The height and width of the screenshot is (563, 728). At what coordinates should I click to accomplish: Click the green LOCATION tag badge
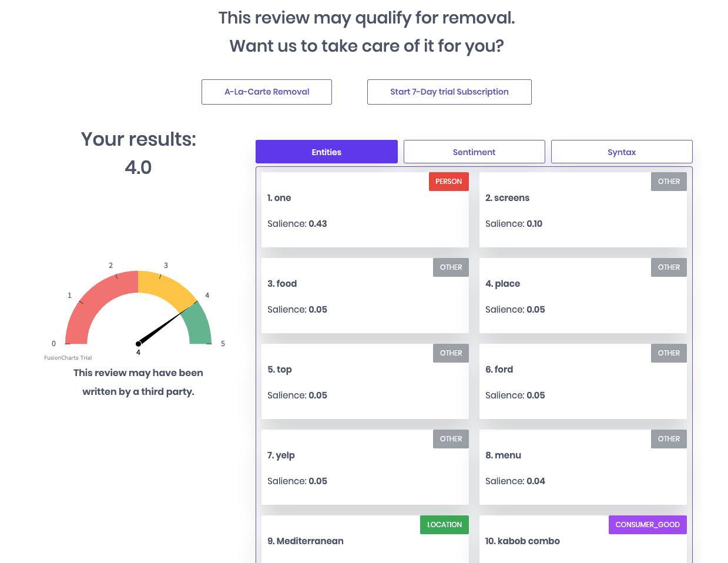(x=444, y=525)
